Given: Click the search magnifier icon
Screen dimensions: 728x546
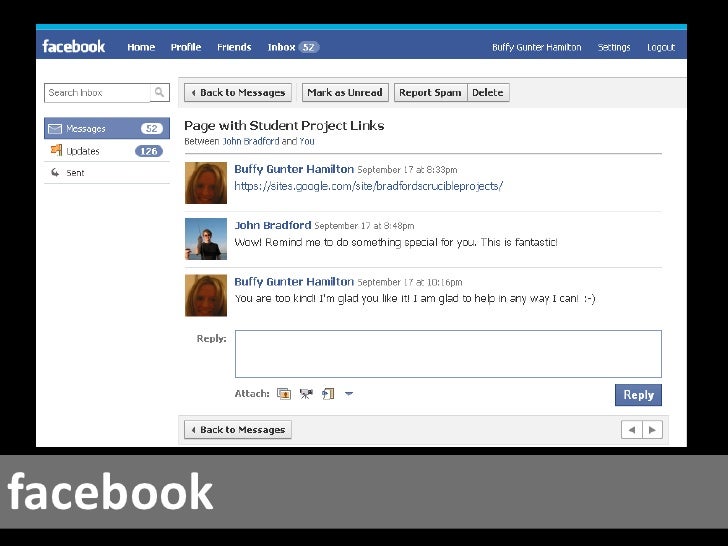Looking at the screenshot, I should click(x=159, y=92).
